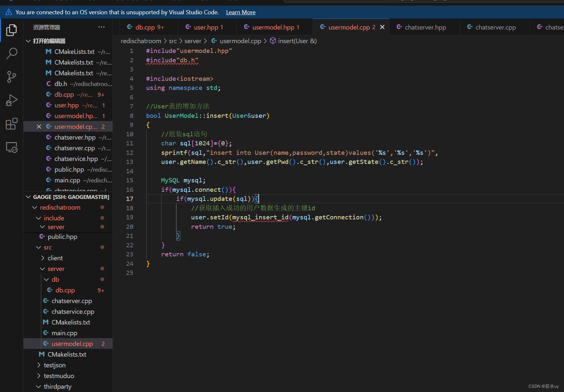Open main.cpp in the file tree

point(68,333)
